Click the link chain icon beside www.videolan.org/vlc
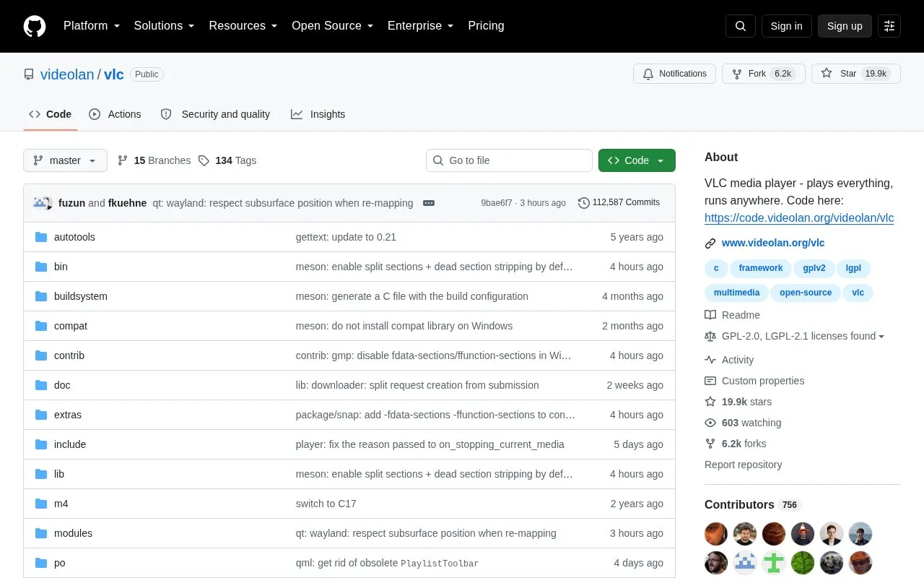Viewport: 924px width, 578px height. tap(710, 243)
